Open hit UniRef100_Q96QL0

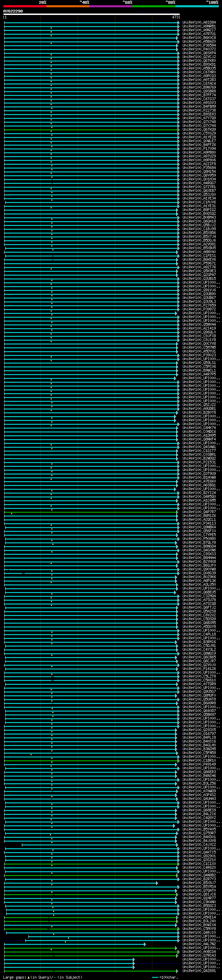[199, 332]
